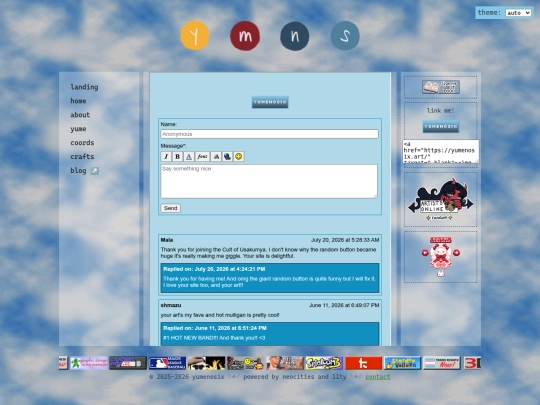
Task: Choose text color with the underlined A
Action: tap(189, 157)
